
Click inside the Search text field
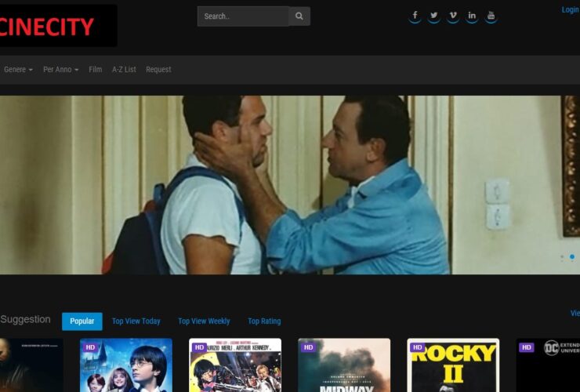(243, 16)
